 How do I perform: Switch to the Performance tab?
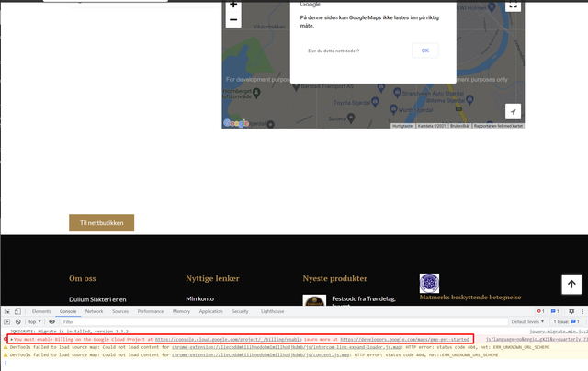pyautogui.click(x=151, y=311)
